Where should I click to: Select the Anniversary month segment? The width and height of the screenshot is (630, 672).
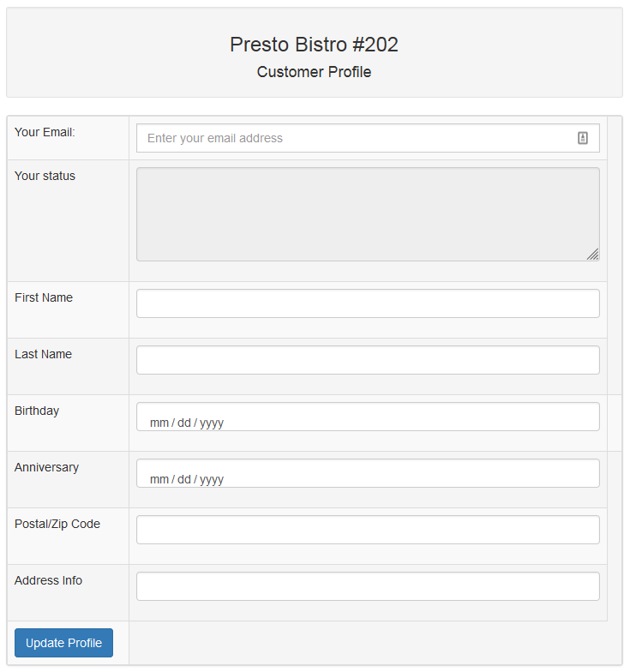tap(159, 479)
